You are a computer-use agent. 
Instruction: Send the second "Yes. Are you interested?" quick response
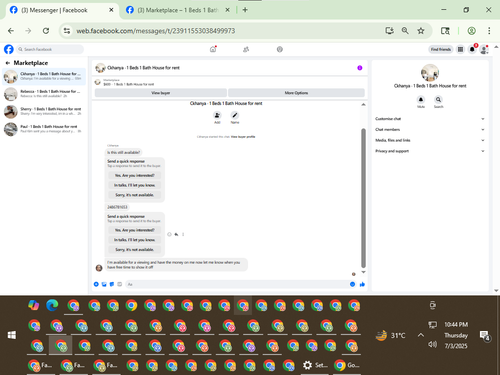coord(135,230)
